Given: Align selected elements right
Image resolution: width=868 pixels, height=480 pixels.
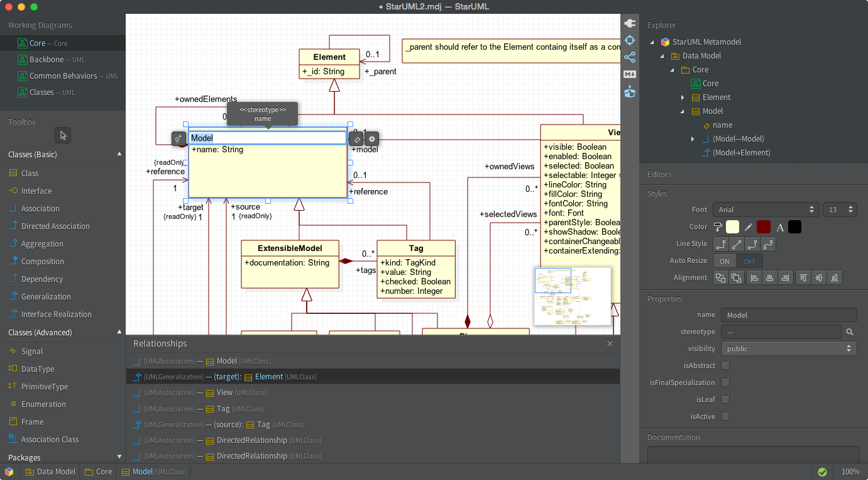Looking at the screenshot, I should (785, 277).
